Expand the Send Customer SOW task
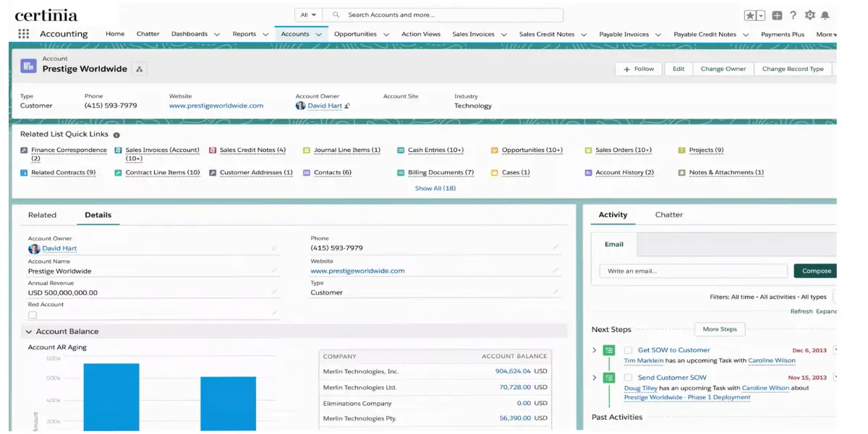 click(x=595, y=378)
